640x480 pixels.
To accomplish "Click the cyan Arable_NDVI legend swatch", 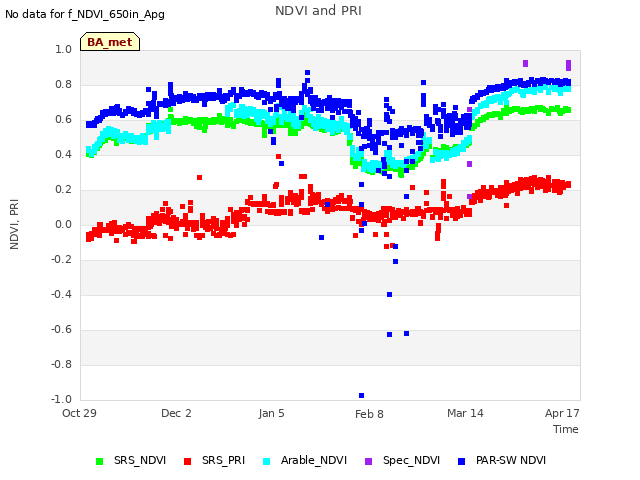I will coord(267,461).
